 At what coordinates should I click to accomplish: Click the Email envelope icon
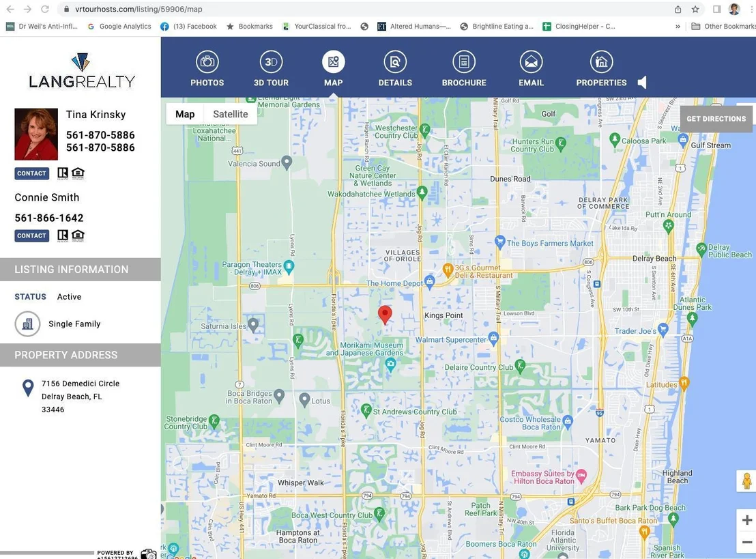click(531, 62)
